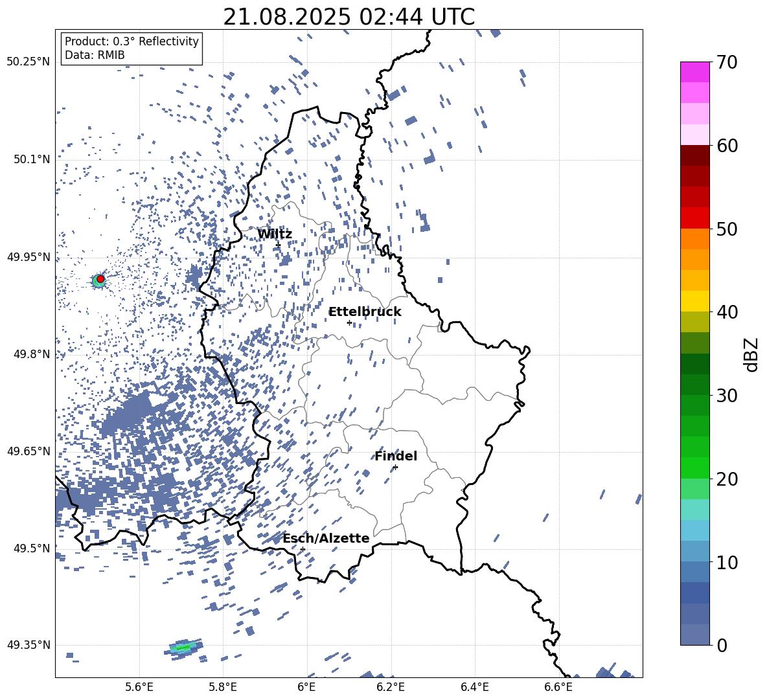767x700 pixels.
Task: Click the 'Data: RMIB' label
Action: (95, 55)
